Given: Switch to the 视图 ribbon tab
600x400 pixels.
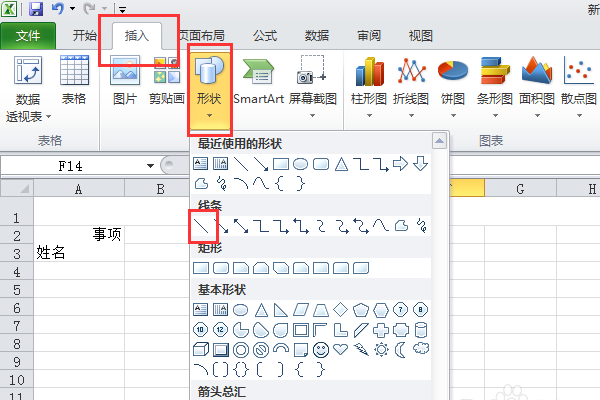Looking at the screenshot, I should 421,36.
